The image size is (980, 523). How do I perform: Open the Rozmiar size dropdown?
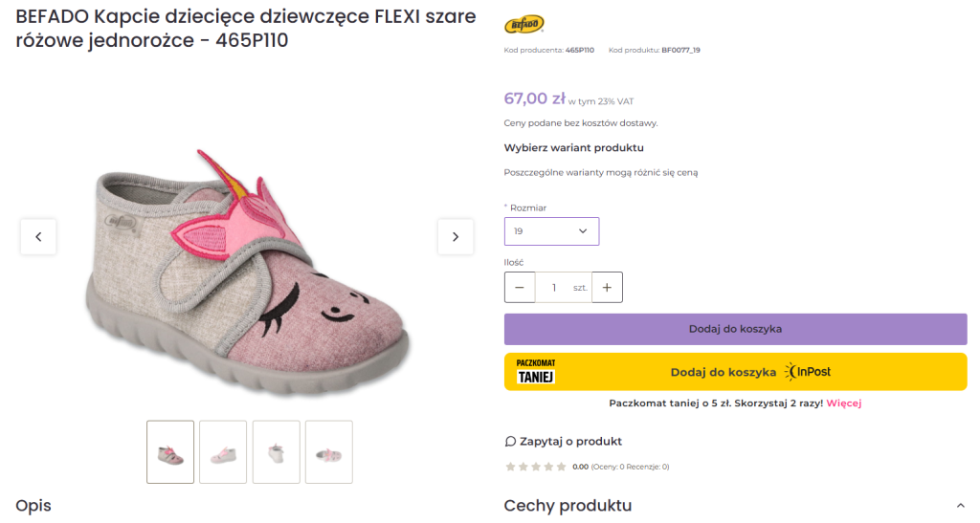click(x=551, y=231)
